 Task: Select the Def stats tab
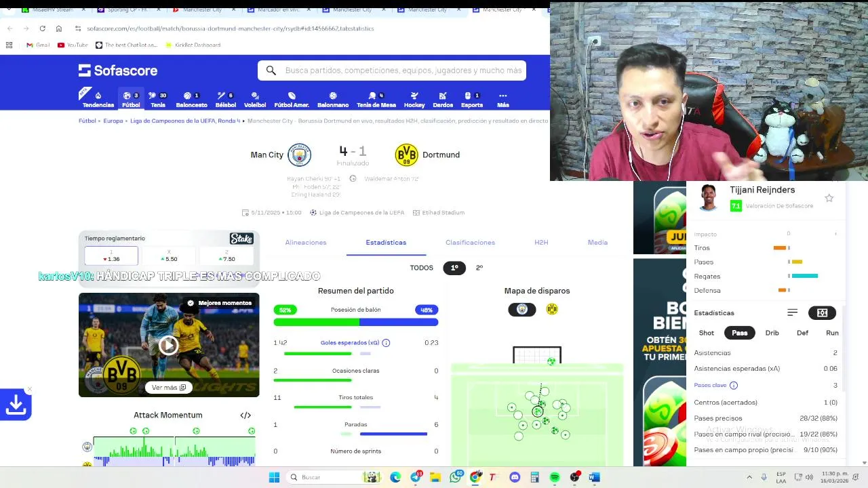802,333
